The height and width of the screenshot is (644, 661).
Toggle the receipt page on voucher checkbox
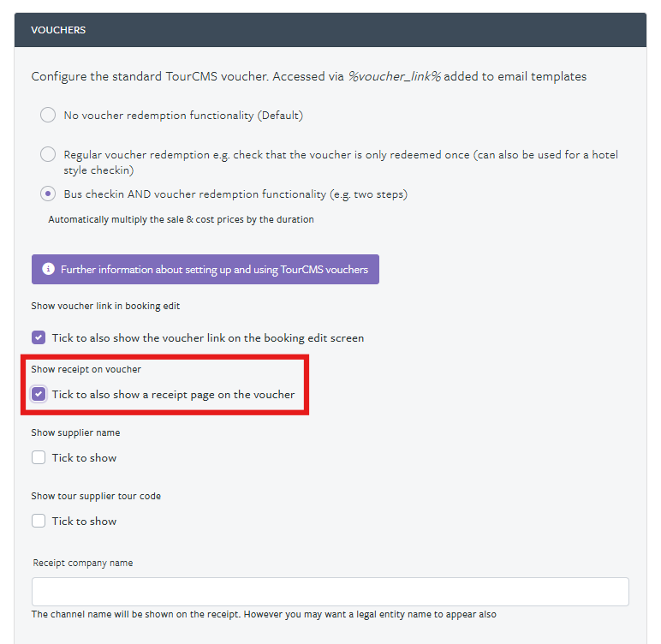(x=39, y=394)
